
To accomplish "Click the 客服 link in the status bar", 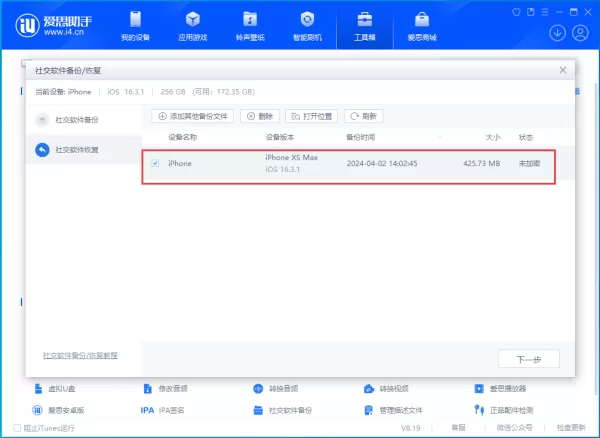I will pos(458,428).
